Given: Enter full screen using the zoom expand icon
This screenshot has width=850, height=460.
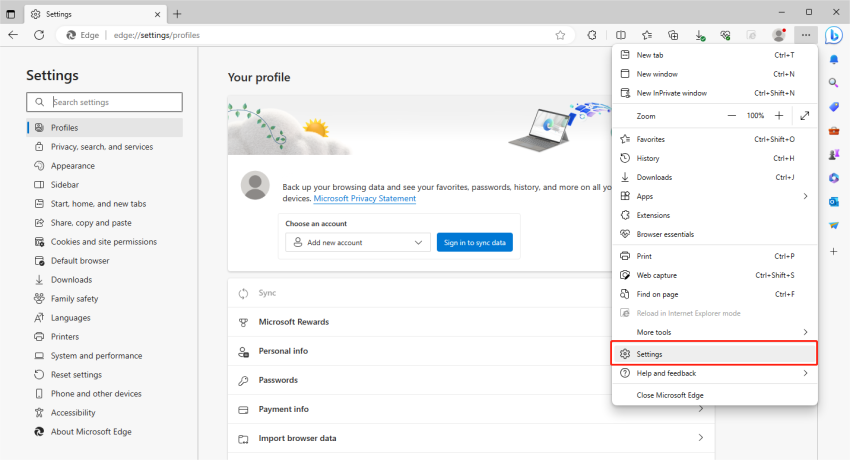Looking at the screenshot, I should [x=804, y=116].
